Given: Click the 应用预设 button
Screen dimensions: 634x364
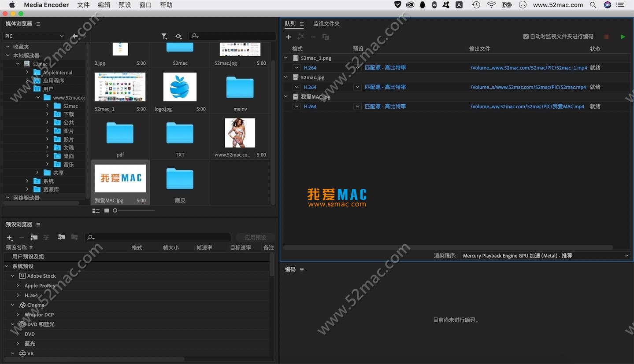Looking at the screenshot, I should click(x=256, y=238).
